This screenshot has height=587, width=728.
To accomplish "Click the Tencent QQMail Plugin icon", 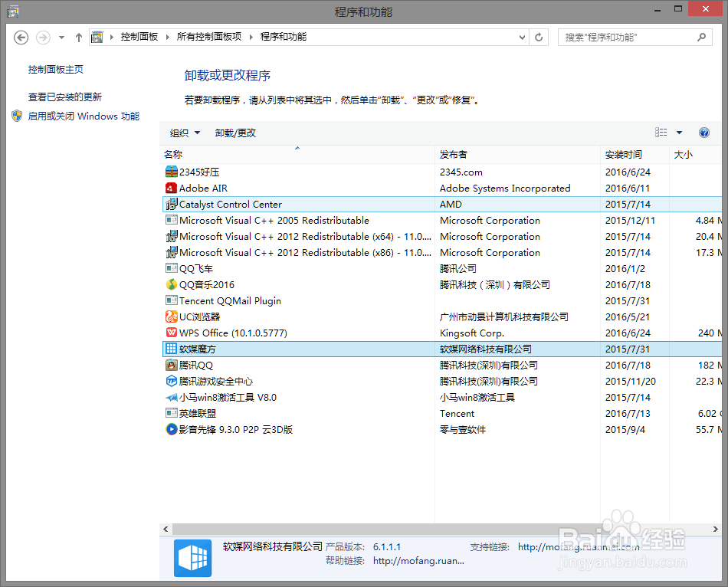I will point(172,300).
